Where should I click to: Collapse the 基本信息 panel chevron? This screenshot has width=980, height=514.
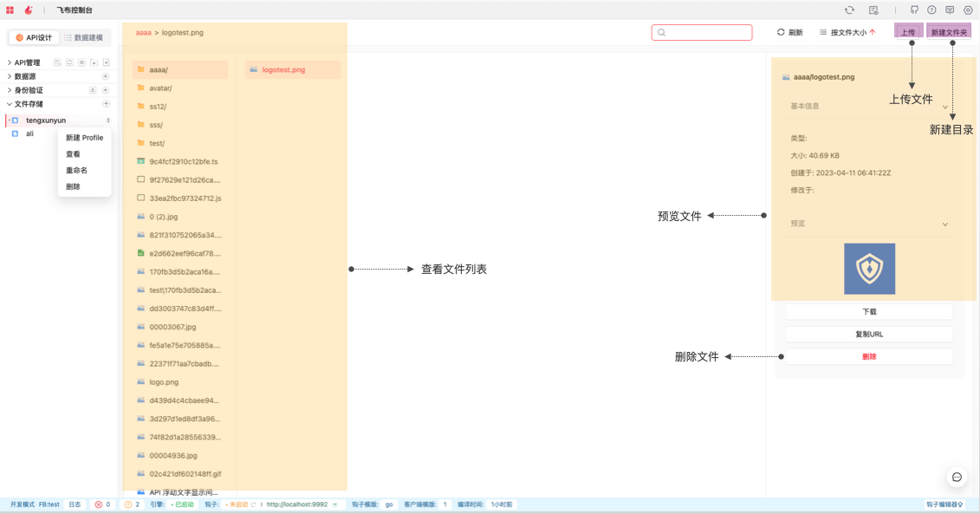(945, 107)
